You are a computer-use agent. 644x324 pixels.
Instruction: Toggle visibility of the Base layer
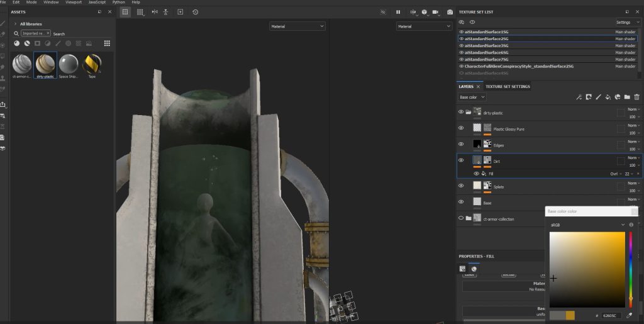point(461,202)
